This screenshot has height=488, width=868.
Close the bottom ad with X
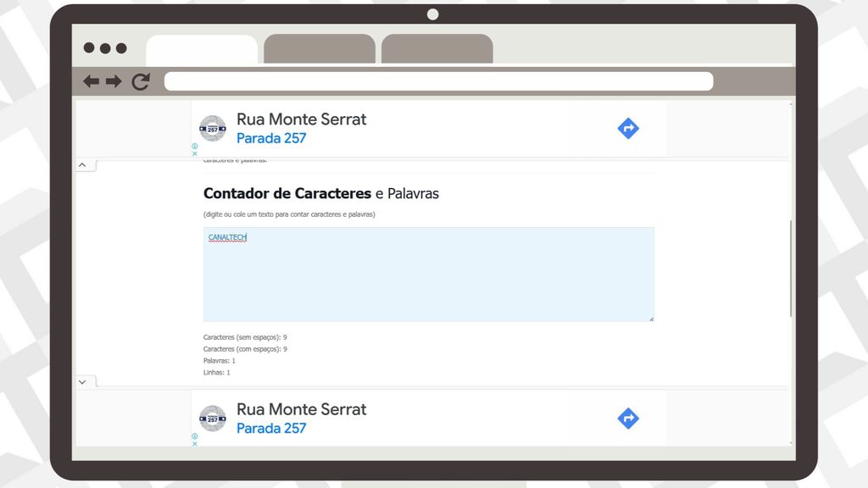[x=195, y=443]
